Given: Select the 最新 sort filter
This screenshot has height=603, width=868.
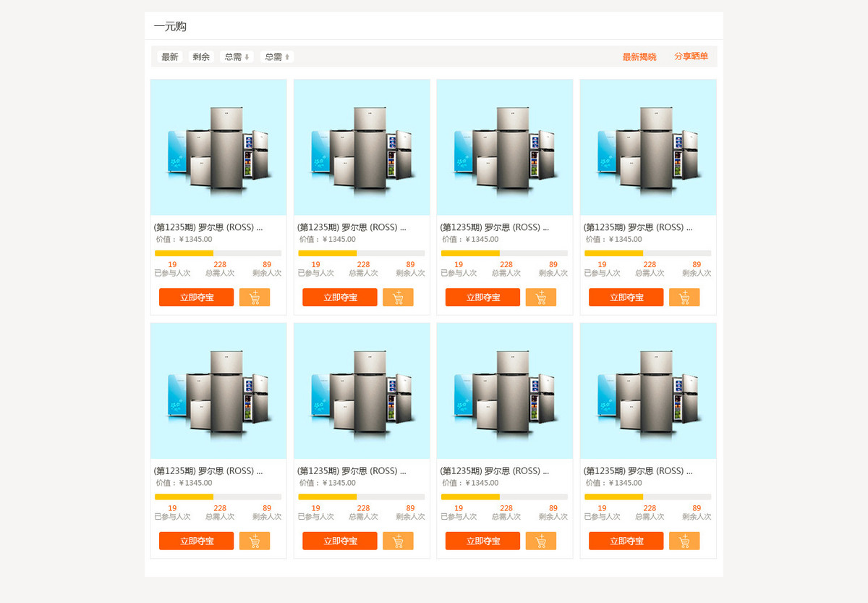Looking at the screenshot, I should coord(170,57).
